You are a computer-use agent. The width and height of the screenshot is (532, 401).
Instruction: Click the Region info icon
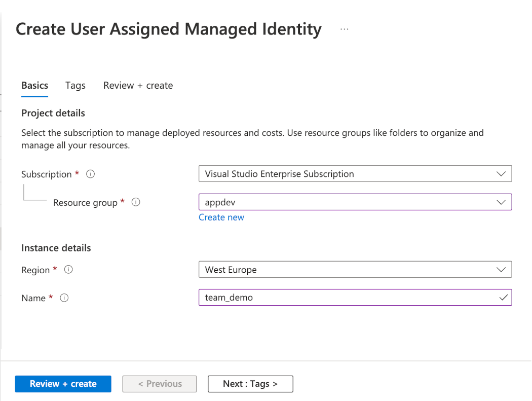(68, 270)
